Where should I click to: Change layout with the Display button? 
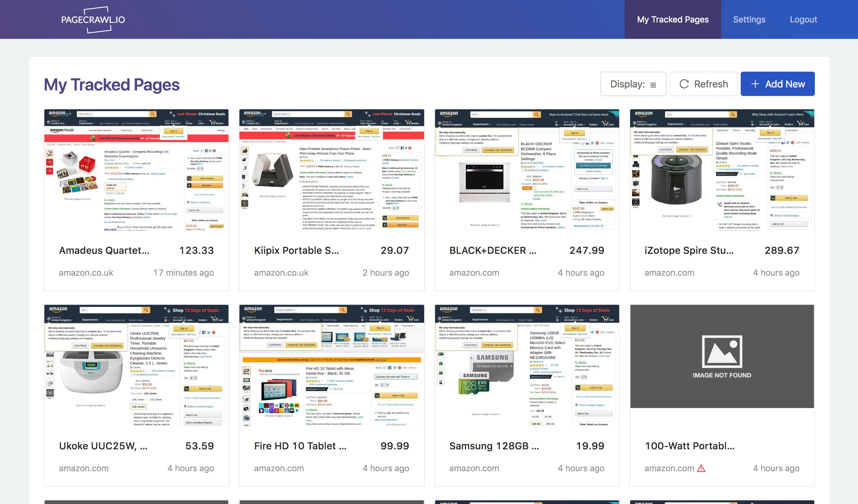tap(633, 84)
